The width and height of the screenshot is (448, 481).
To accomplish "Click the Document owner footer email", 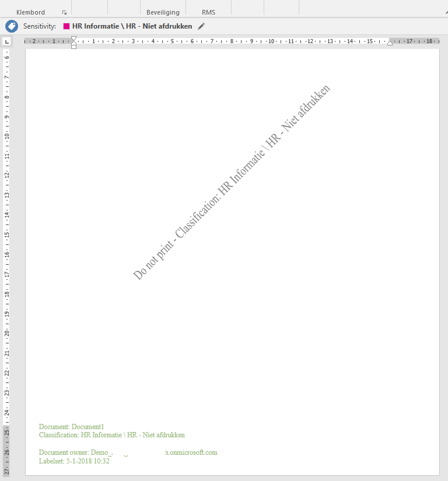I will pos(128,452).
